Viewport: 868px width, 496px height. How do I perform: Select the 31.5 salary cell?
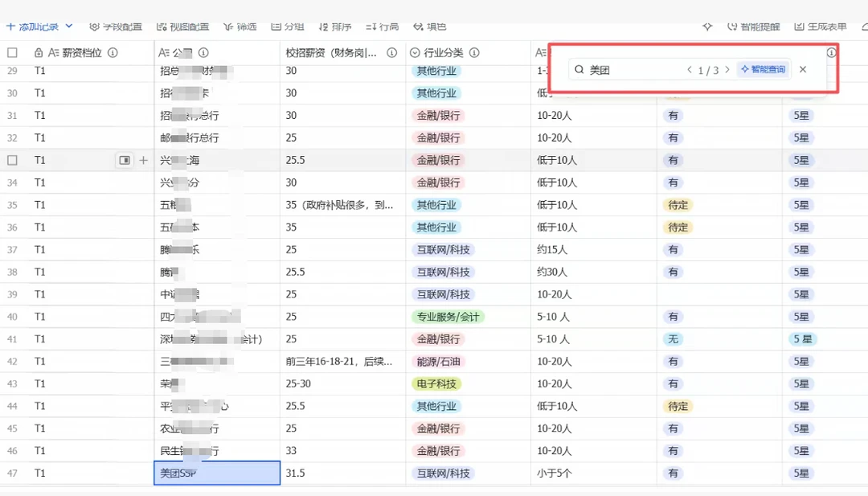click(342, 473)
